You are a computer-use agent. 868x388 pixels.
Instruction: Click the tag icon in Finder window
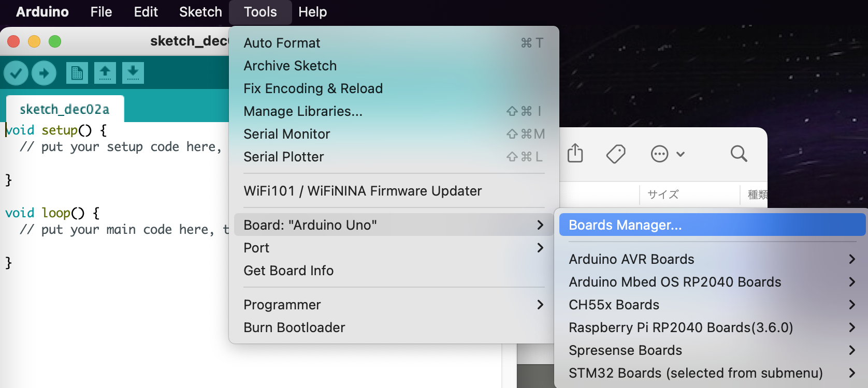(616, 154)
